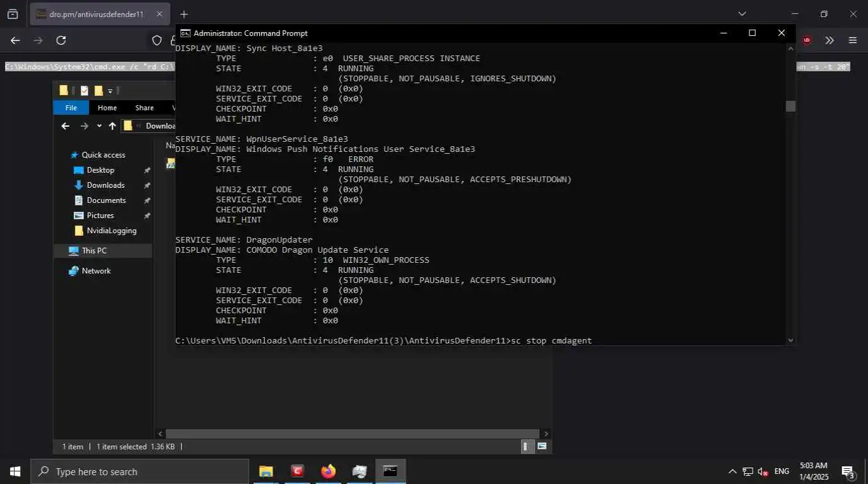Screen dimensions: 868x484
Task: Click Properties quick access toolbar icon
Action: point(85,91)
